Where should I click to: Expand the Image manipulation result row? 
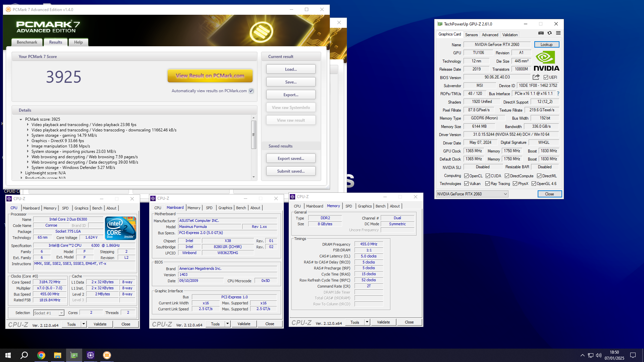point(28,146)
